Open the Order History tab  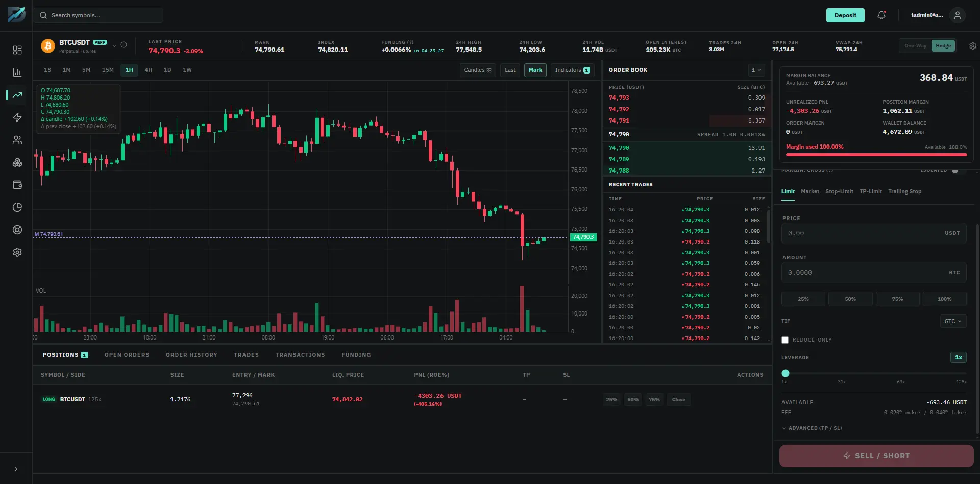191,355
